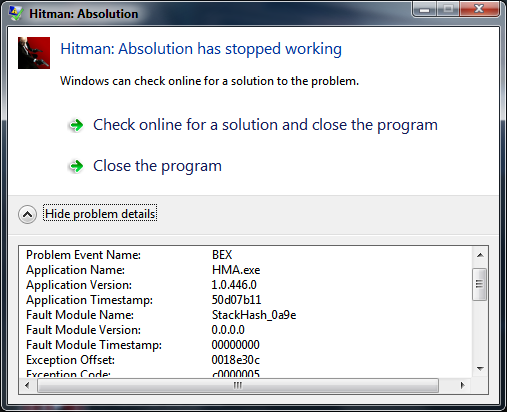The height and width of the screenshot is (412, 507).
Task: Click the disabled maximize button
Action: click(448, 9)
